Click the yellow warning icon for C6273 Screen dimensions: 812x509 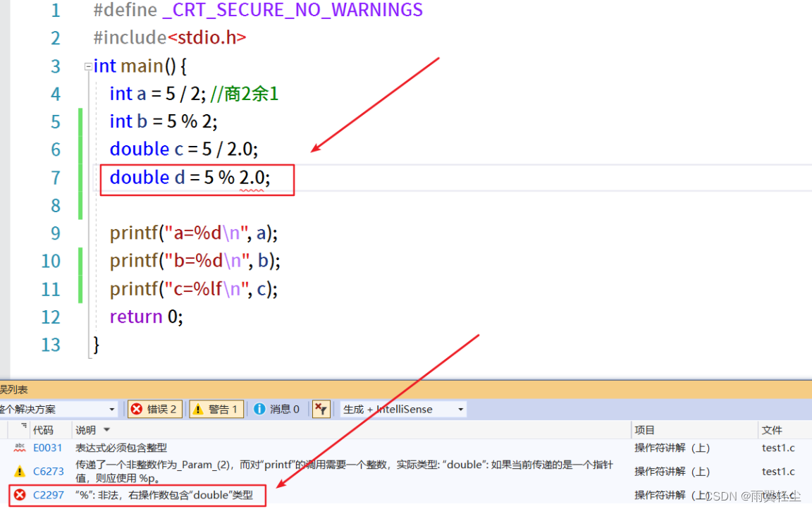click(20, 471)
